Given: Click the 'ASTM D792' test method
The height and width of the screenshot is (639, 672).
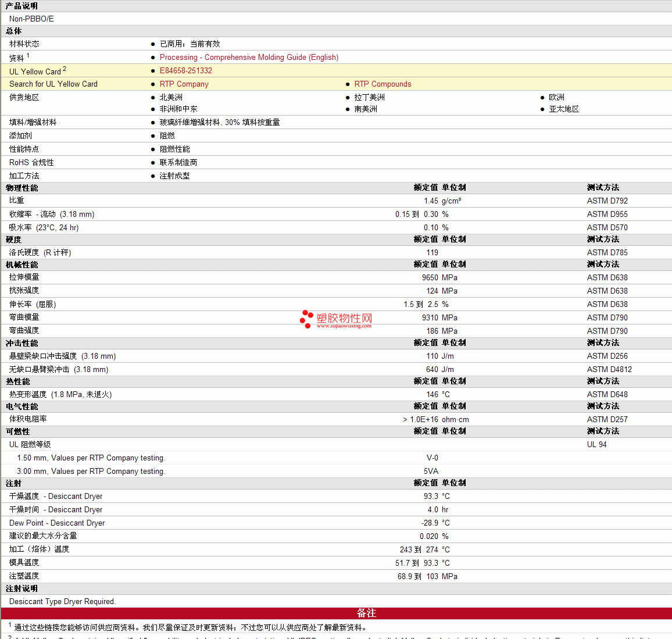Looking at the screenshot, I should click(607, 201).
